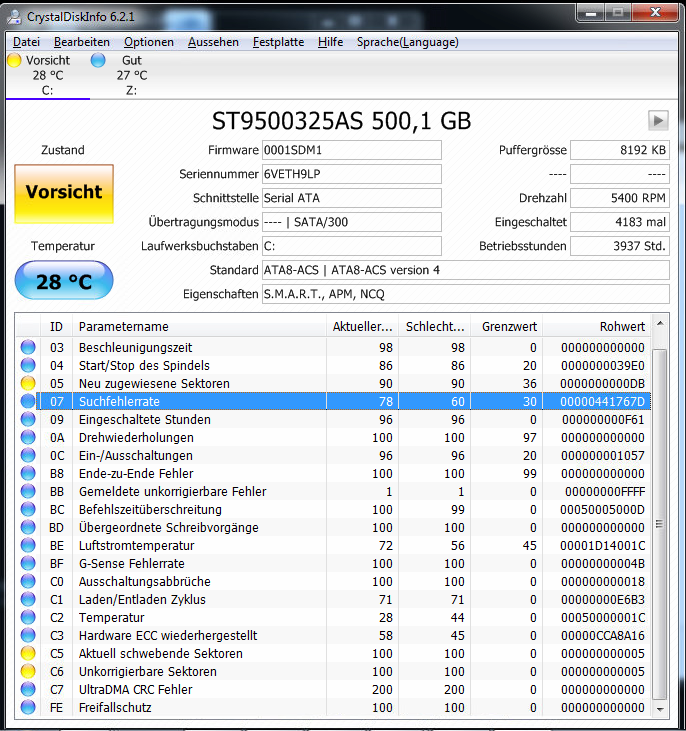Select the Neu zugewiesene Sektoren row text
Screen dimensions: 686x731
pos(154,383)
